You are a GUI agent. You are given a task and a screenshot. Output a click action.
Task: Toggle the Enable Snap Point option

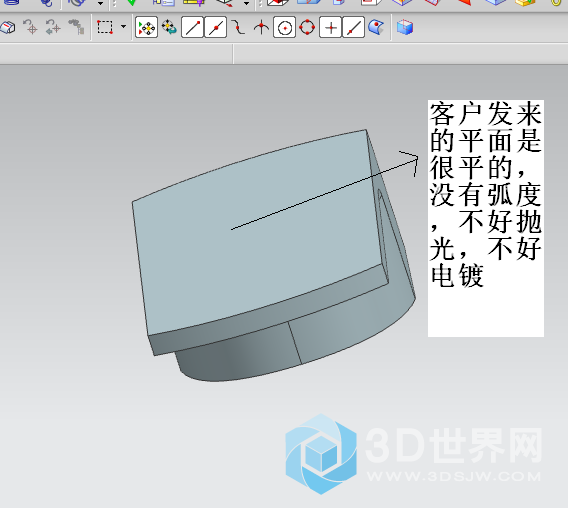tap(146, 27)
